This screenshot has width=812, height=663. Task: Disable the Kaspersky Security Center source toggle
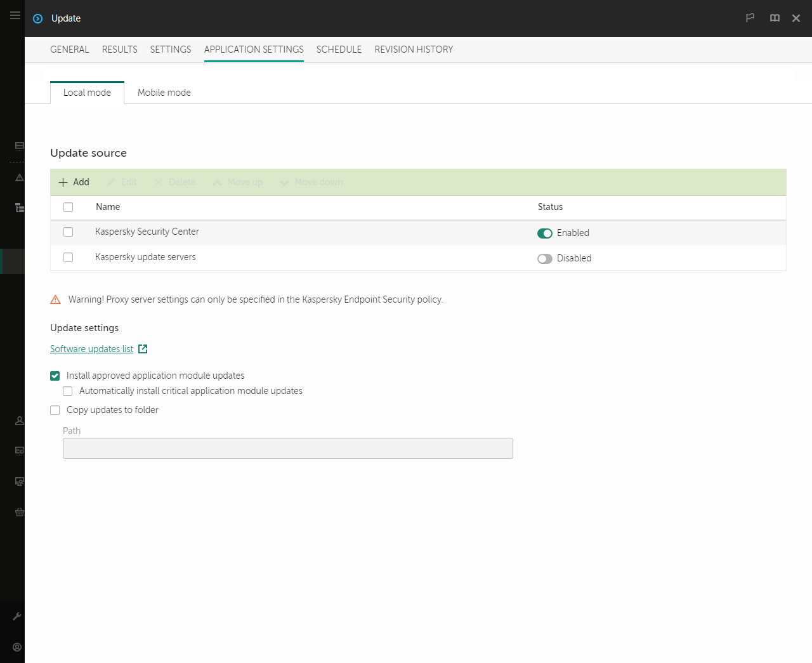[545, 233]
